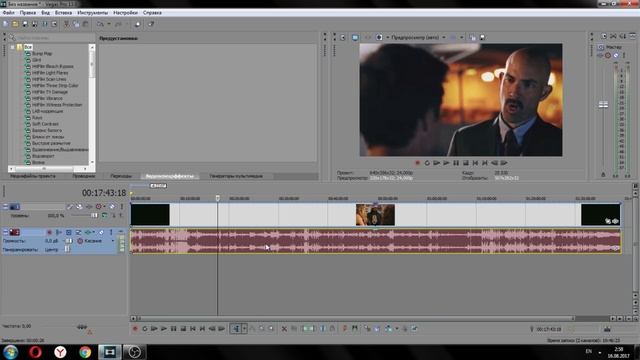Click Pause in the video preview window

(456, 163)
